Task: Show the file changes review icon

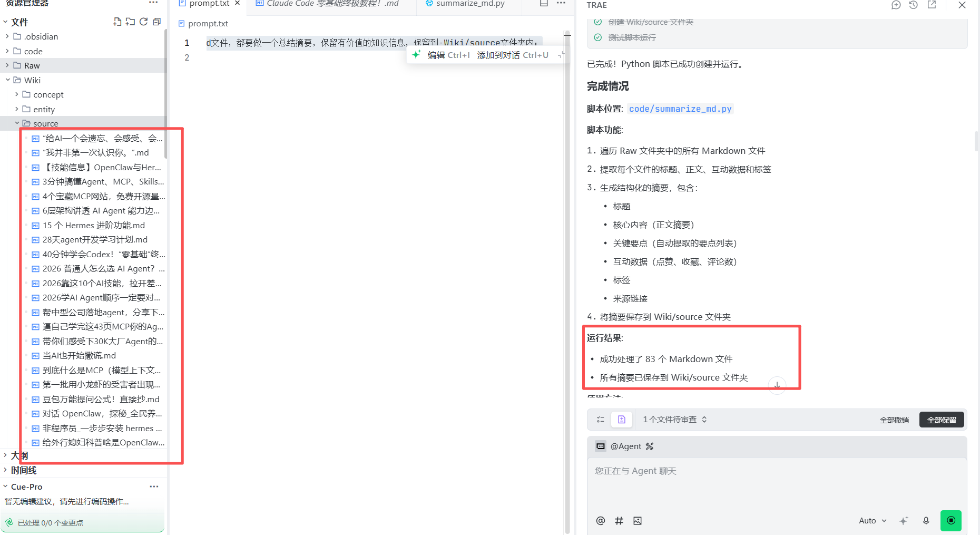Action: click(622, 420)
